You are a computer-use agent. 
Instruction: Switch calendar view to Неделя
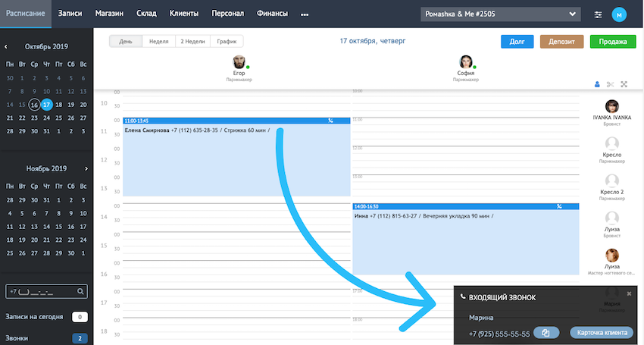(x=159, y=42)
